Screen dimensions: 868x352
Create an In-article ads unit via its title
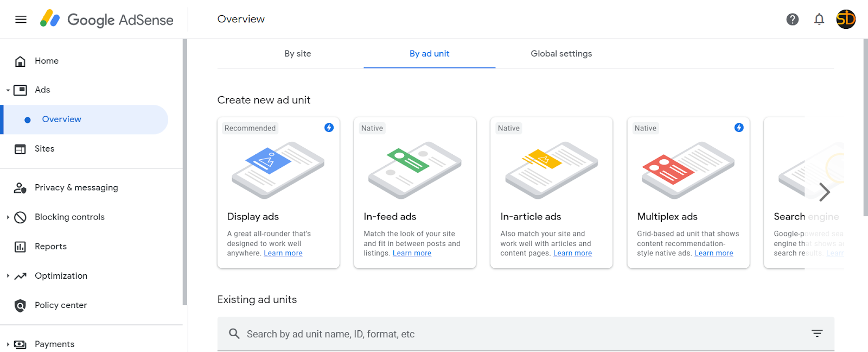click(531, 217)
